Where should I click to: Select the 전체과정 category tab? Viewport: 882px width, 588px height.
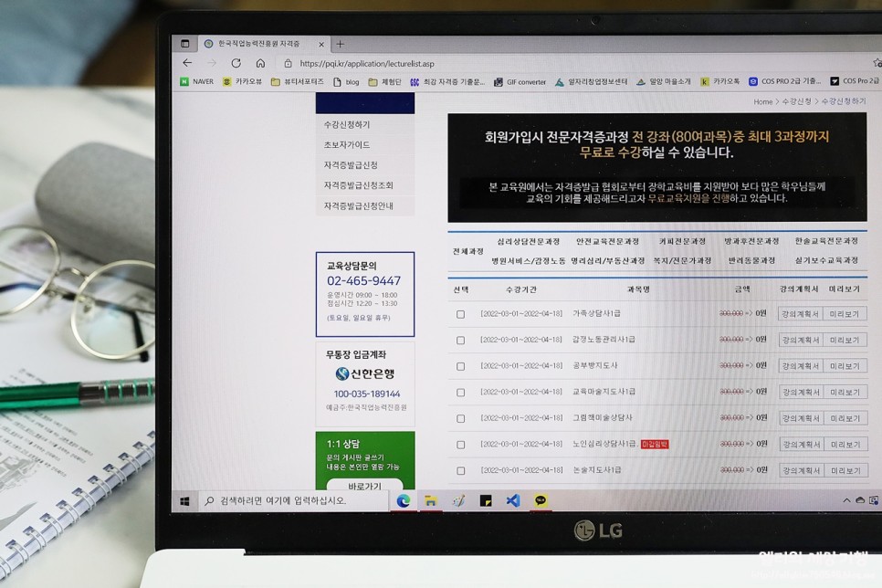click(468, 251)
